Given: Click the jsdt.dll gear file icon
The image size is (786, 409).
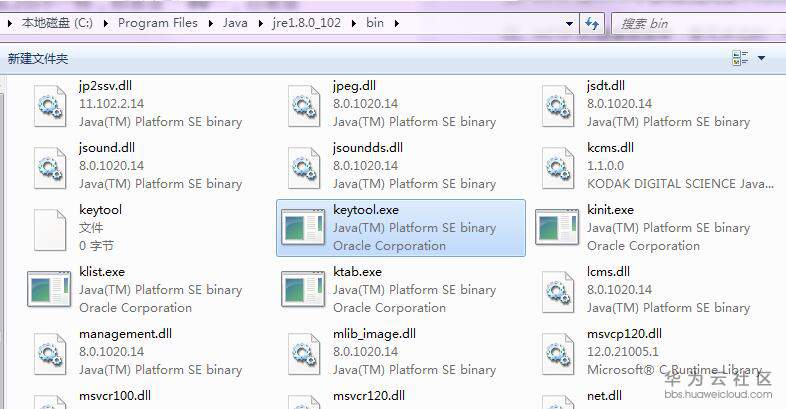Looking at the screenshot, I should (x=558, y=106).
